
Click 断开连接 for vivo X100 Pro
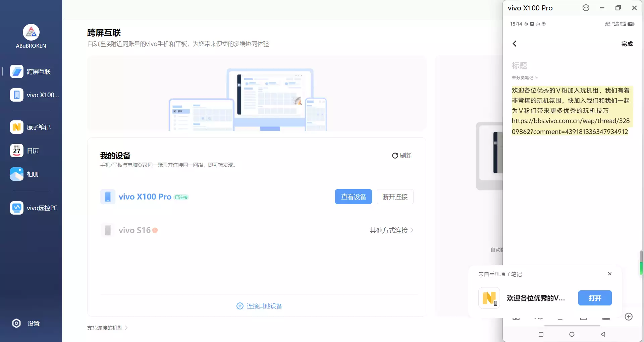pyautogui.click(x=395, y=197)
